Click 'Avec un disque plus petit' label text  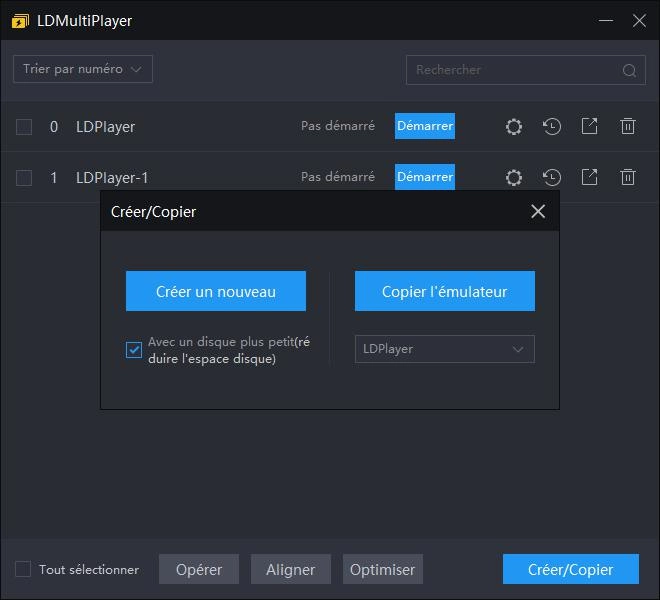pos(229,350)
